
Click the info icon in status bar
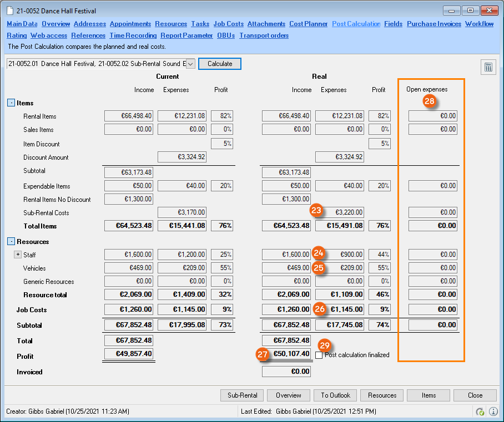(492, 411)
